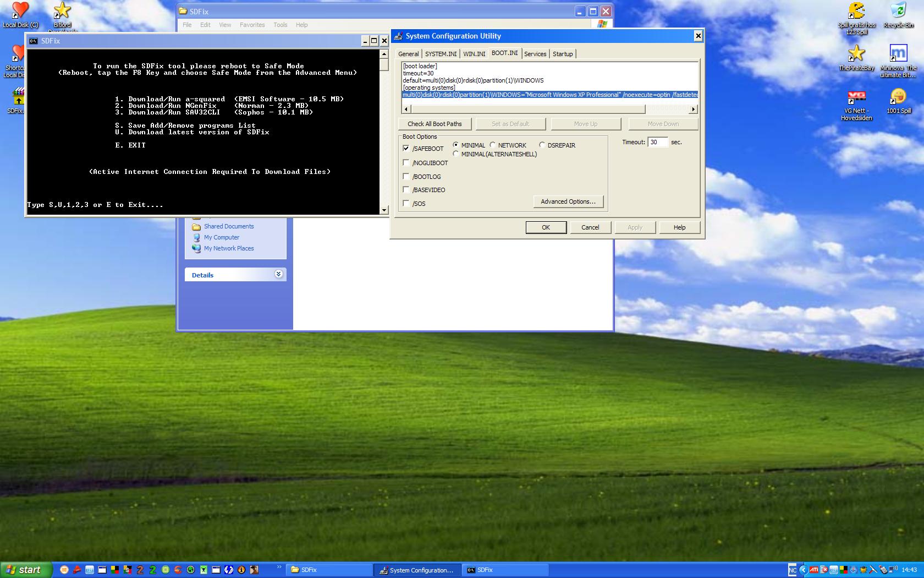Viewport: 924px width, 578px height.
Task: Open the Bitlord star desktop icon
Action: click(62, 15)
